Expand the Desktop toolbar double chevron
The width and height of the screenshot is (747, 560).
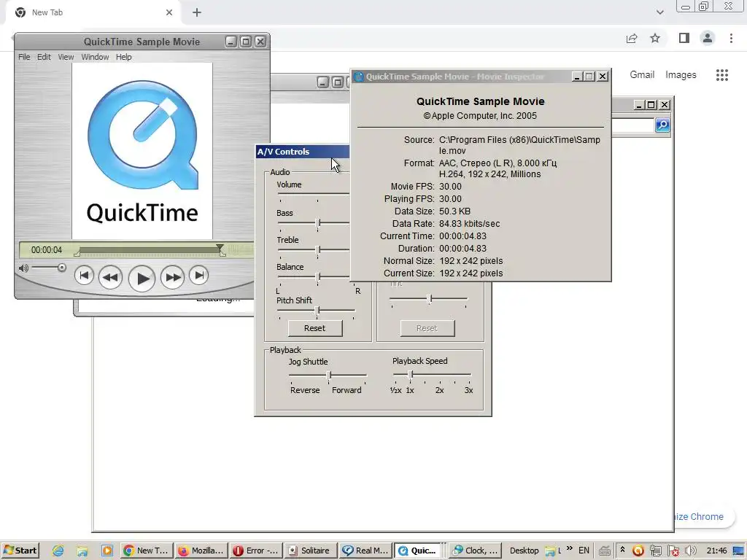coord(570,548)
